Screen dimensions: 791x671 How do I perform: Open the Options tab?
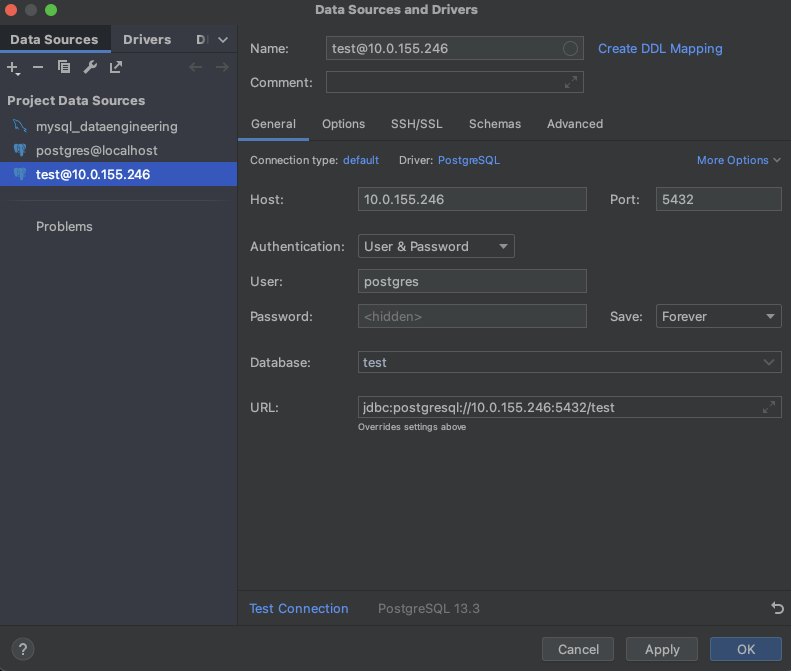coord(344,124)
